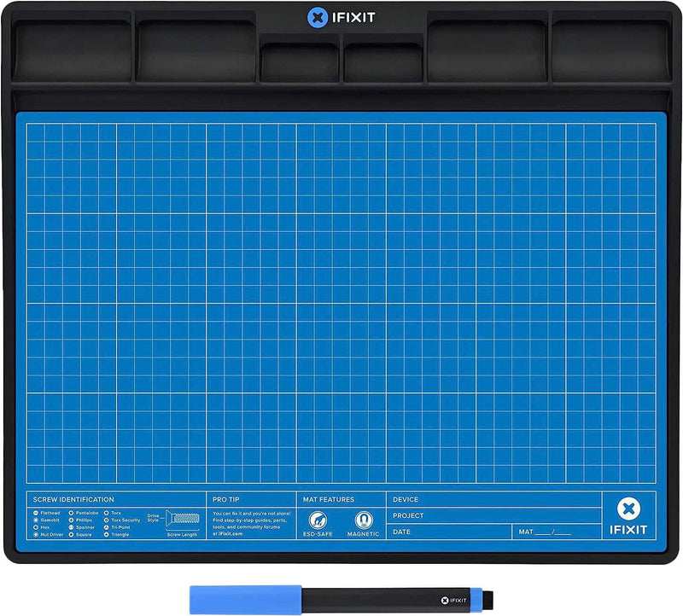683x616 pixels.
Task: Click the Square screw icon
Action: click(71, 535)
